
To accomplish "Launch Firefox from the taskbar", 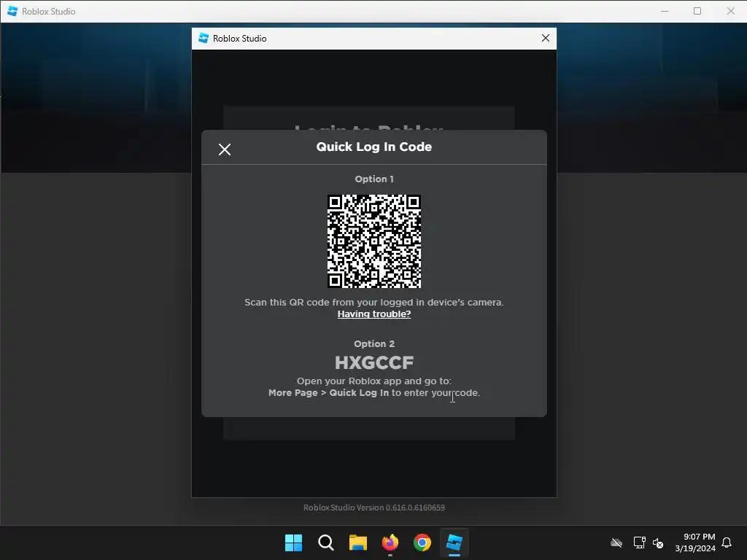I will pyautogui.click(x=390, y=542).
